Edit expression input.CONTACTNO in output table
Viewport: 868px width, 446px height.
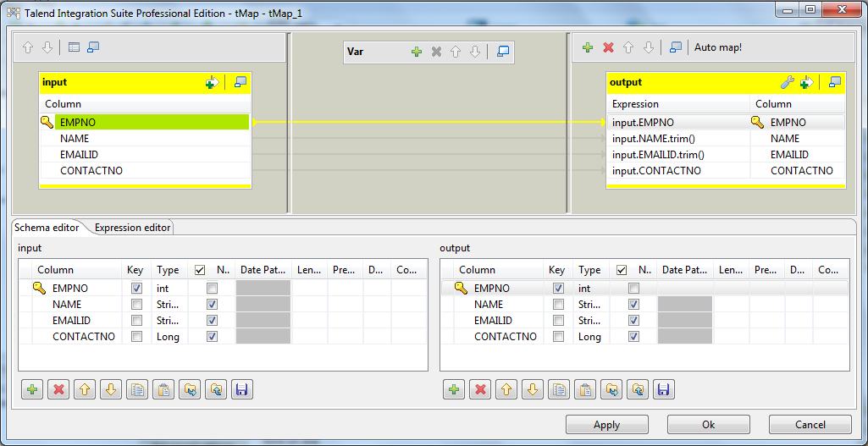click(678, 170)
